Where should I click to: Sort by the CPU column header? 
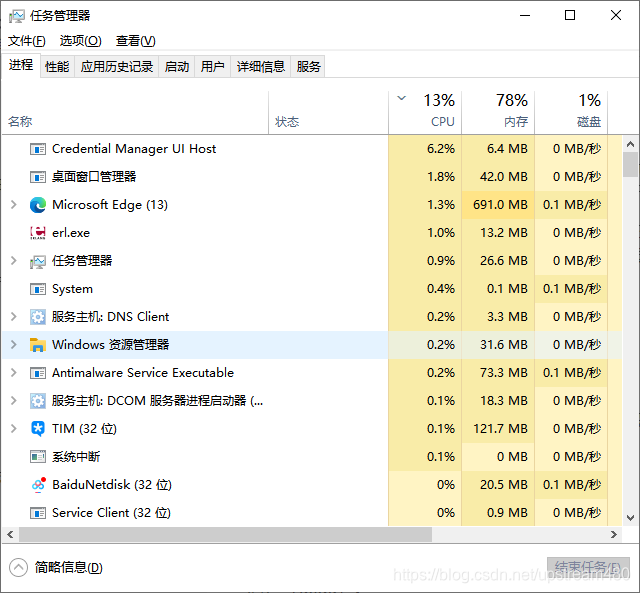pyautogui.click(x=425, y=111)
